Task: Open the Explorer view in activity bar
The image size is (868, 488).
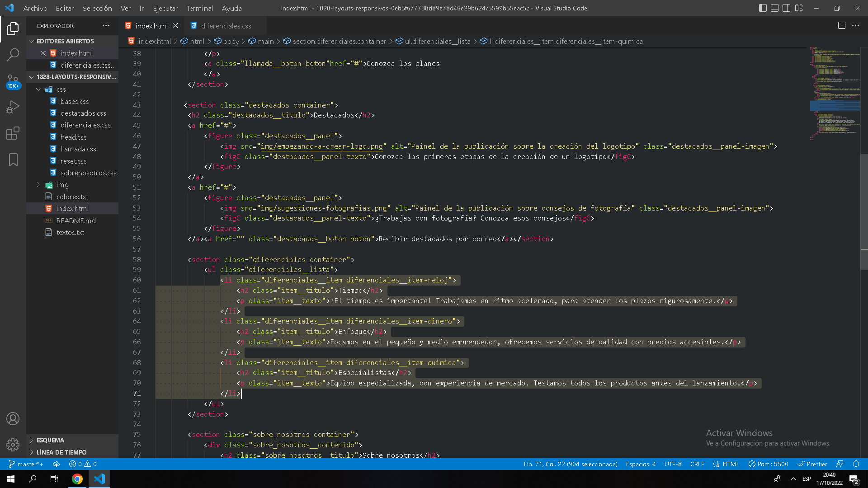Action: (13, 29)
